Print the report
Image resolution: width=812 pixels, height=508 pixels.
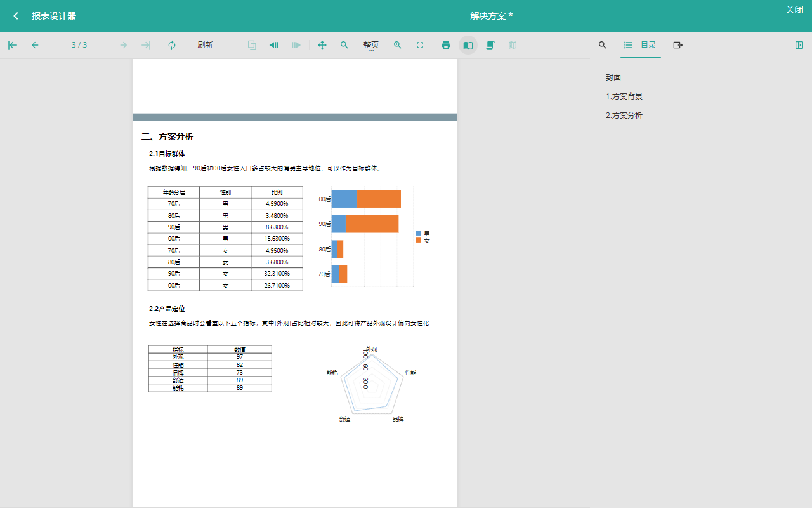pos(446,45)
